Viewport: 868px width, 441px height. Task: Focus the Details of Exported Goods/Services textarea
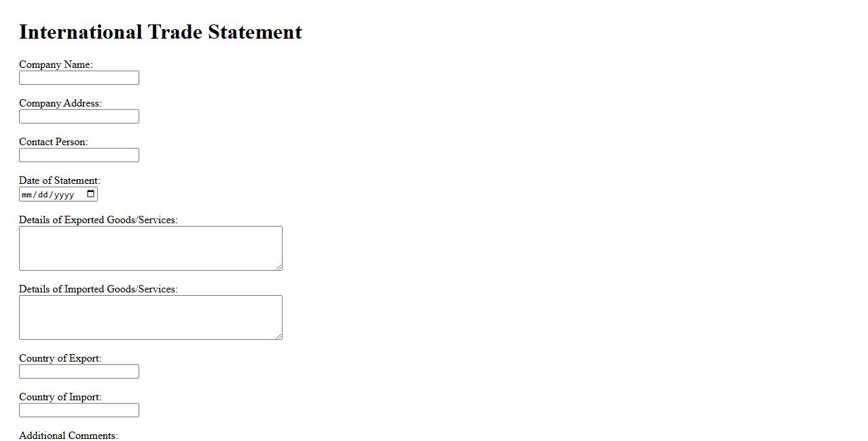(150, 248)
